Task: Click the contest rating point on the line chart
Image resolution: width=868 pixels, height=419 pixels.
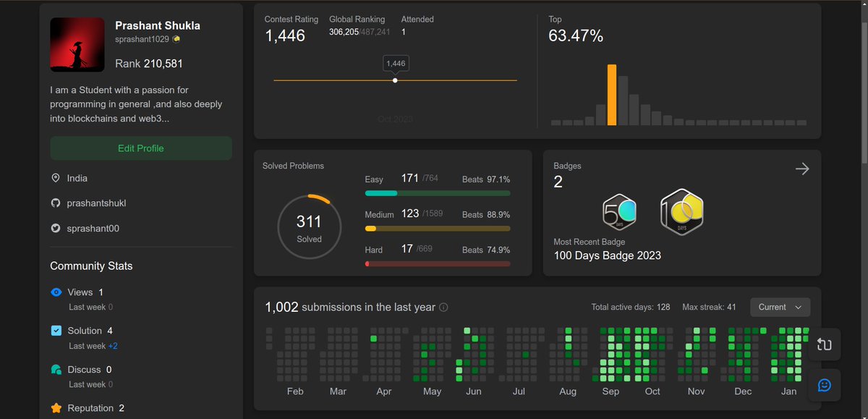Action: tap(395, 80)
